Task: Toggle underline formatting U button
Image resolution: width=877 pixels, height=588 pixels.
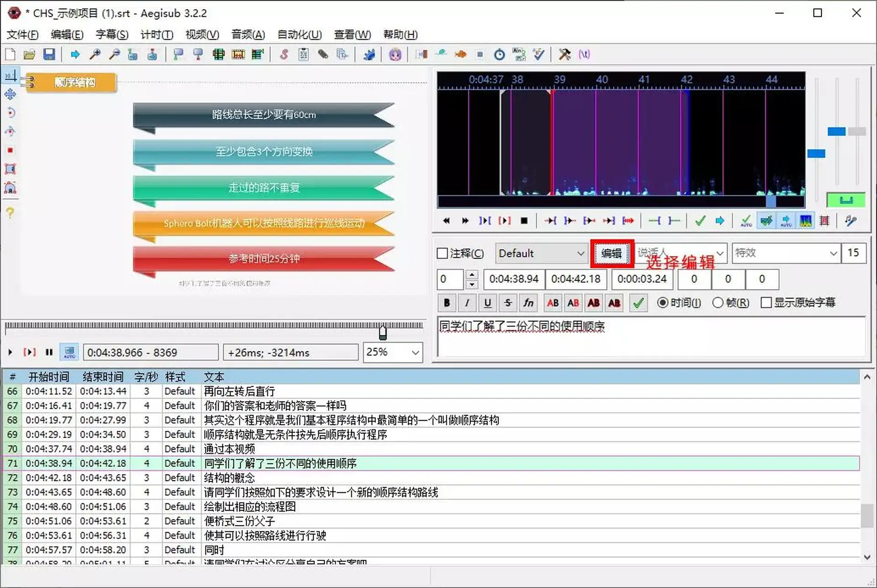Action: point(487,302)
